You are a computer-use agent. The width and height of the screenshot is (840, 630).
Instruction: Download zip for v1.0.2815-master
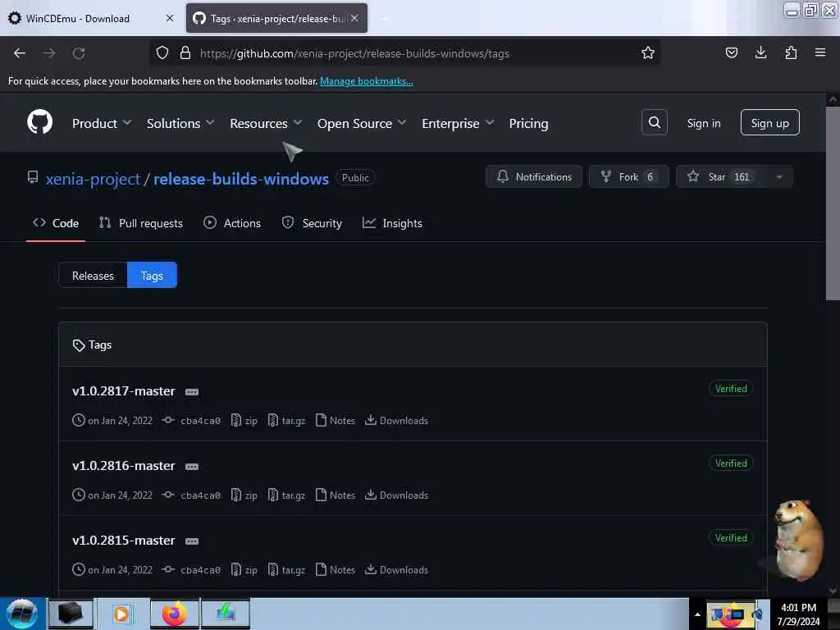click(x=244, y=569)
